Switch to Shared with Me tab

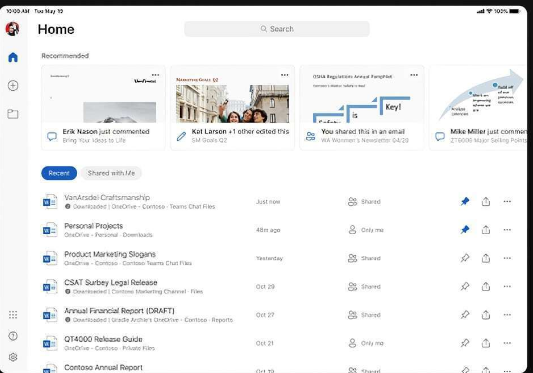[x=111, y=173]
